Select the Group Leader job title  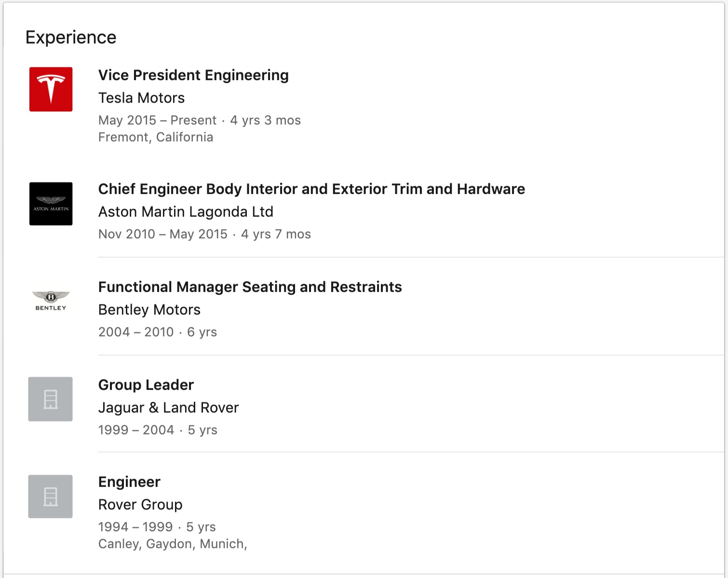[x=146, y=385]
